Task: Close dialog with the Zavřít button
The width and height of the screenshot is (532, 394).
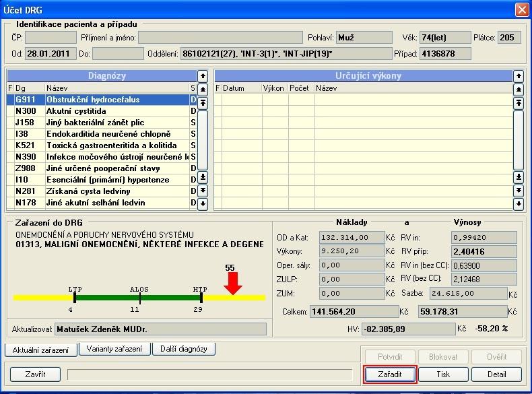Action: point(35,374)
